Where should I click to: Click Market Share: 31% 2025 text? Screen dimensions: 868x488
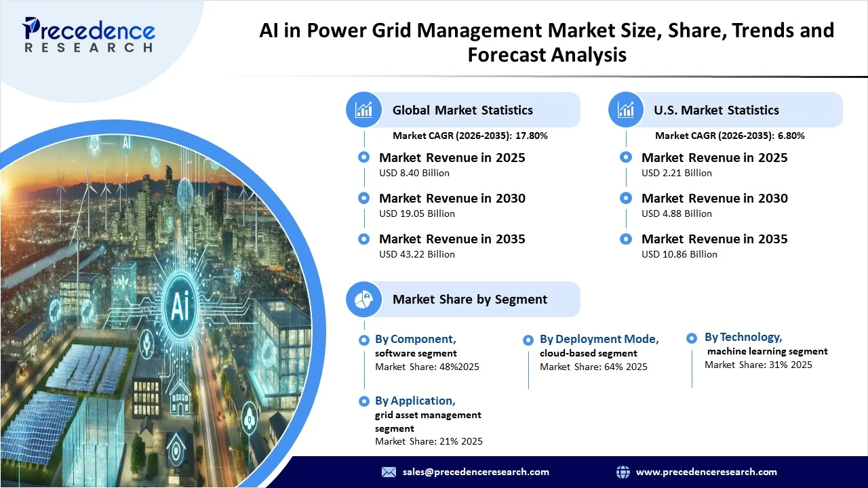click(758, 365)
